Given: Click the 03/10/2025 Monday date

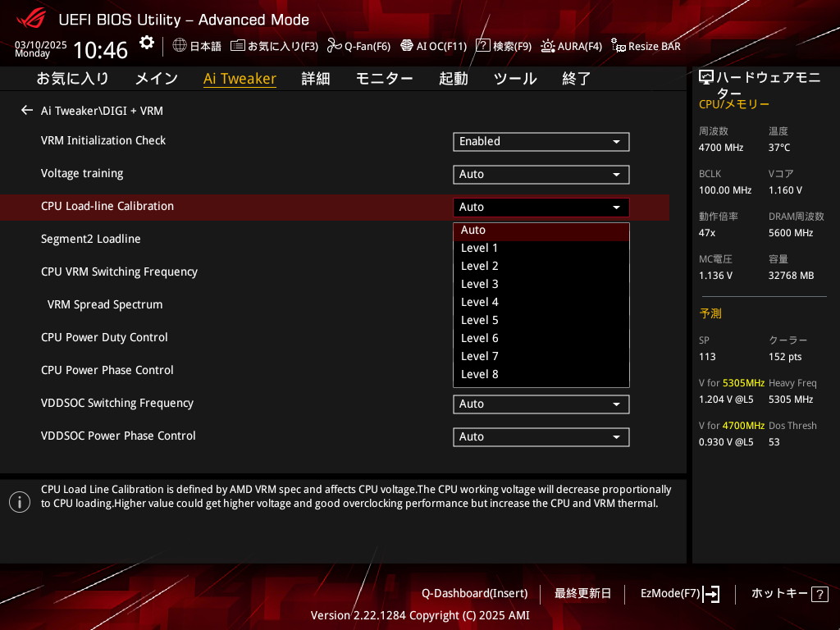Looking at the screenshot, I should click(x=40, y=48).
